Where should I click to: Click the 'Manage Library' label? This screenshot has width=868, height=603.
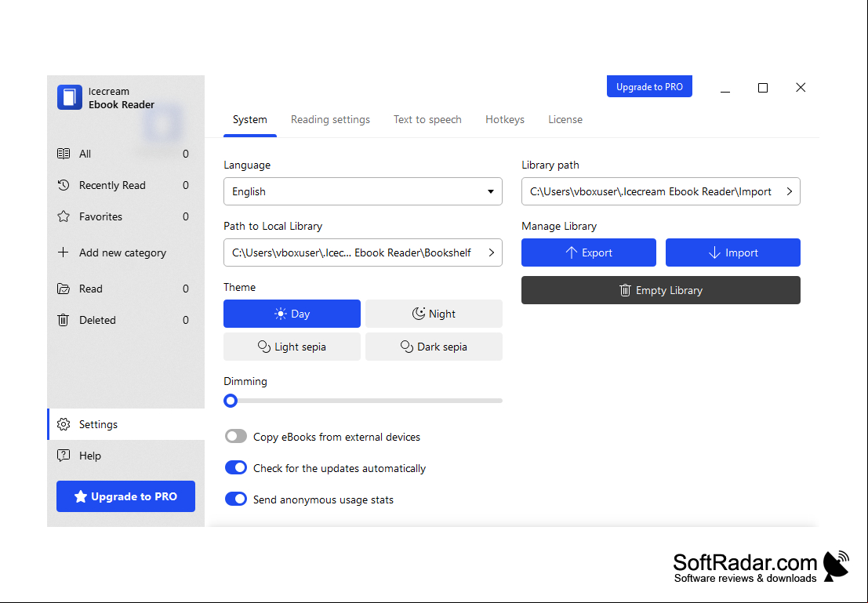559,226
